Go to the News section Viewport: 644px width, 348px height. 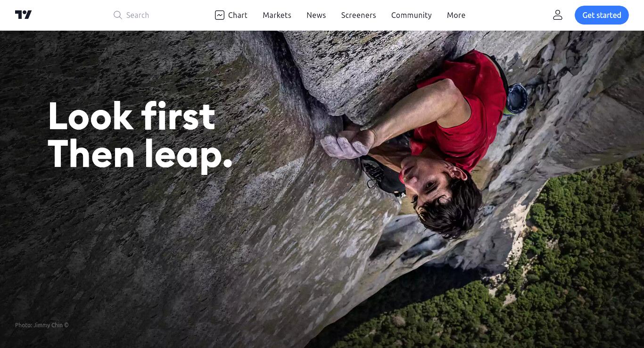point(316,15)
